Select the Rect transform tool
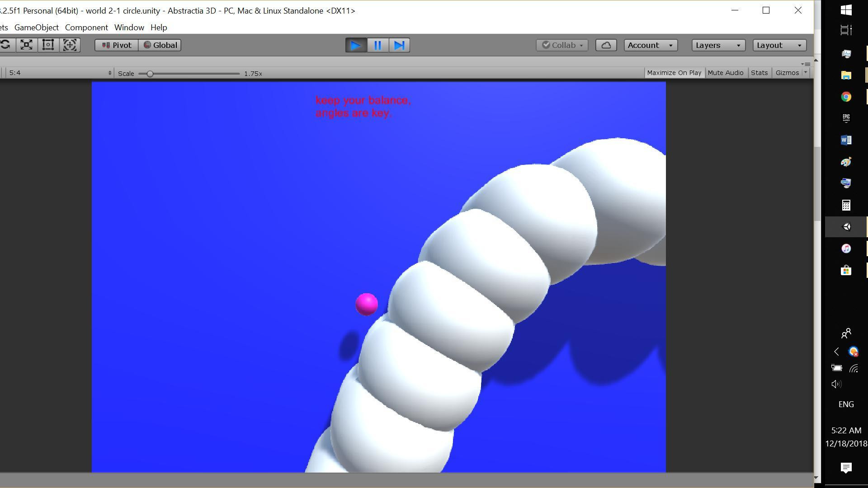The width and height of the screenshot is (868, 488). (x=48, y=45)
